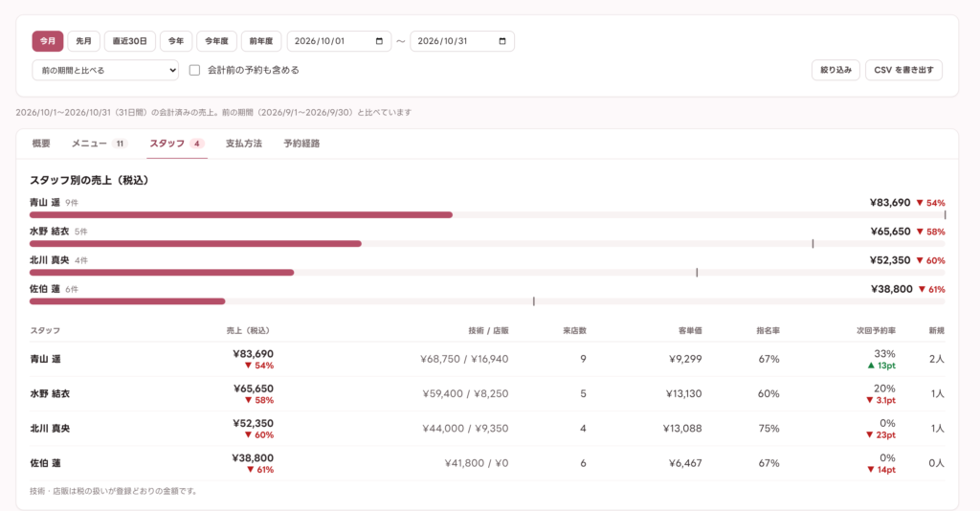Choose the 直近30日 period button
The image size is (980, 511).
click(x=130, y=41)
